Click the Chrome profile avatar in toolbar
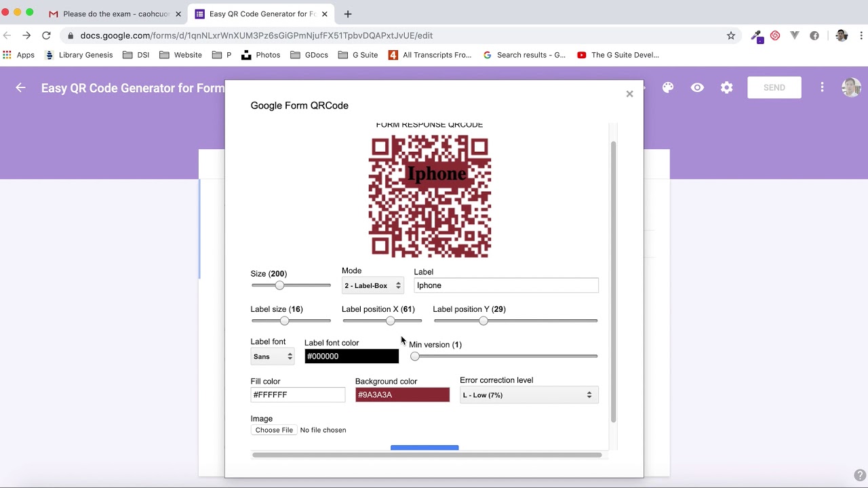This screenshot has height=488, width=868. tap(842, 35)
